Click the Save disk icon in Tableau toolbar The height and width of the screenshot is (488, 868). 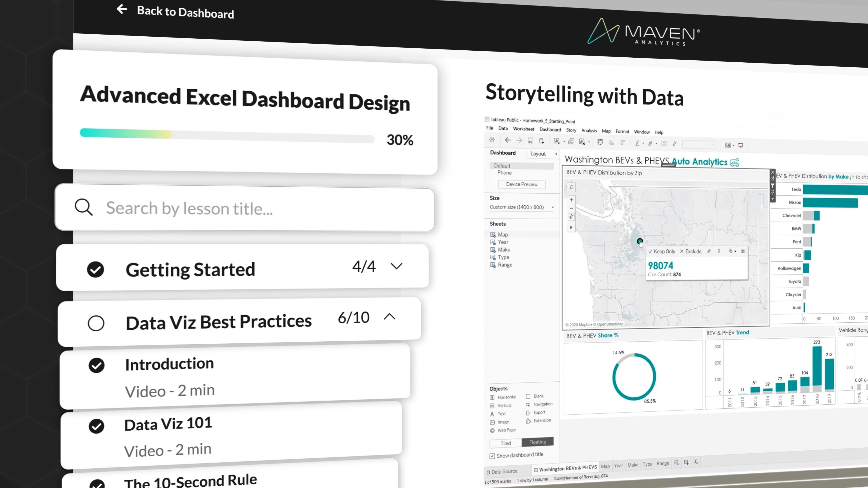(x=530, y=141)
